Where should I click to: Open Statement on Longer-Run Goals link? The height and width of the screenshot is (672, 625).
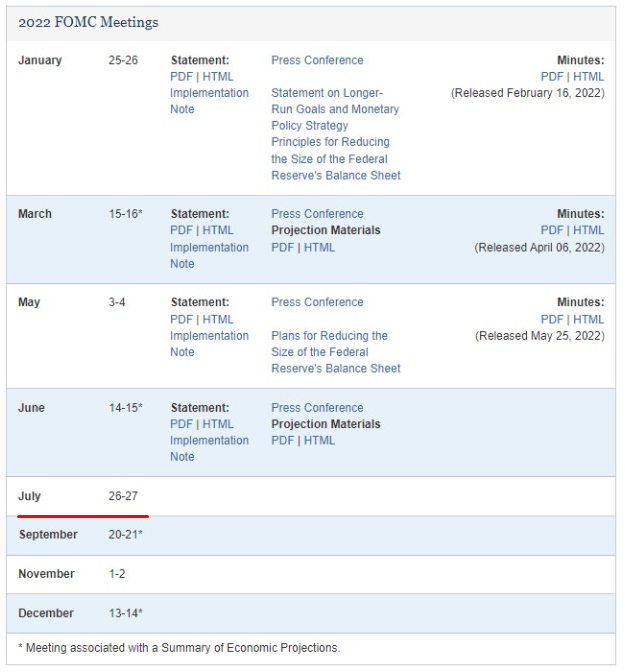point(335,109)
